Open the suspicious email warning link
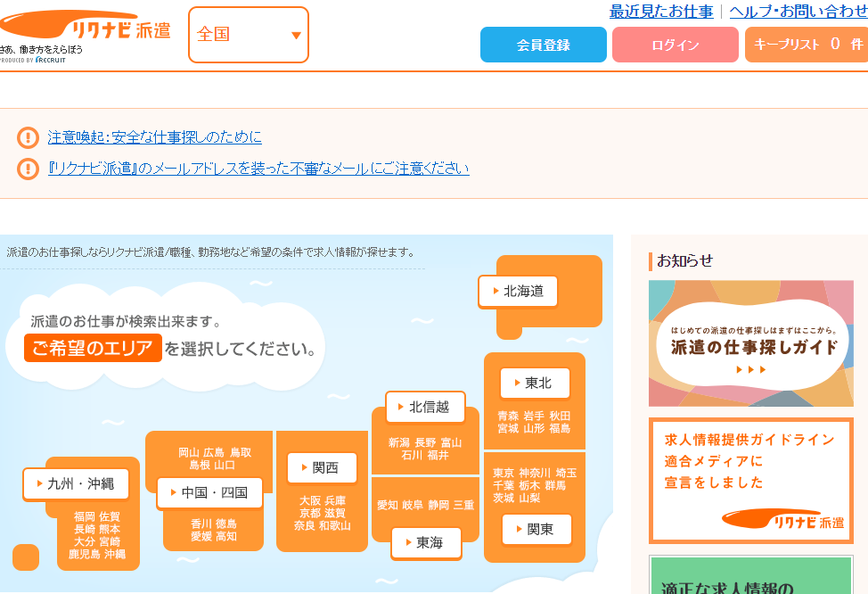This screenshot has width=868, height=594. coord(258,169)
